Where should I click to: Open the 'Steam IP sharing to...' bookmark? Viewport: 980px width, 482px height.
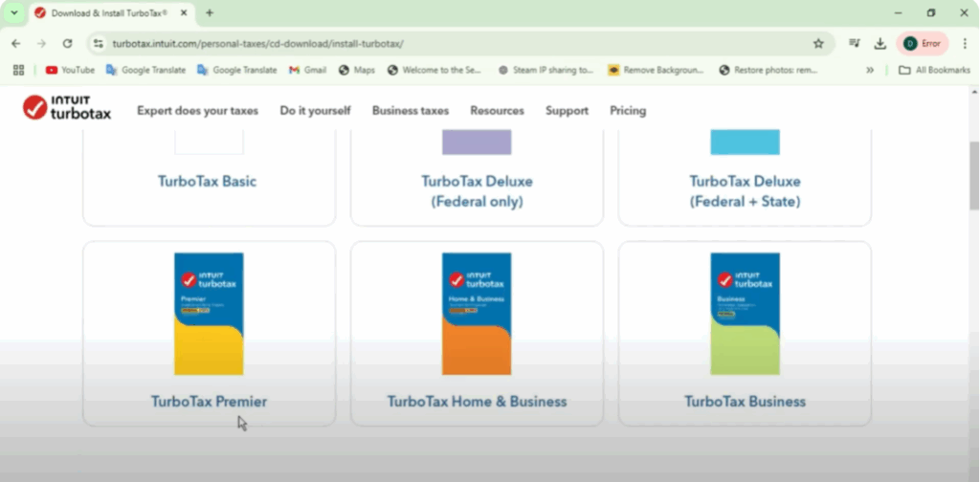[546, 70]
